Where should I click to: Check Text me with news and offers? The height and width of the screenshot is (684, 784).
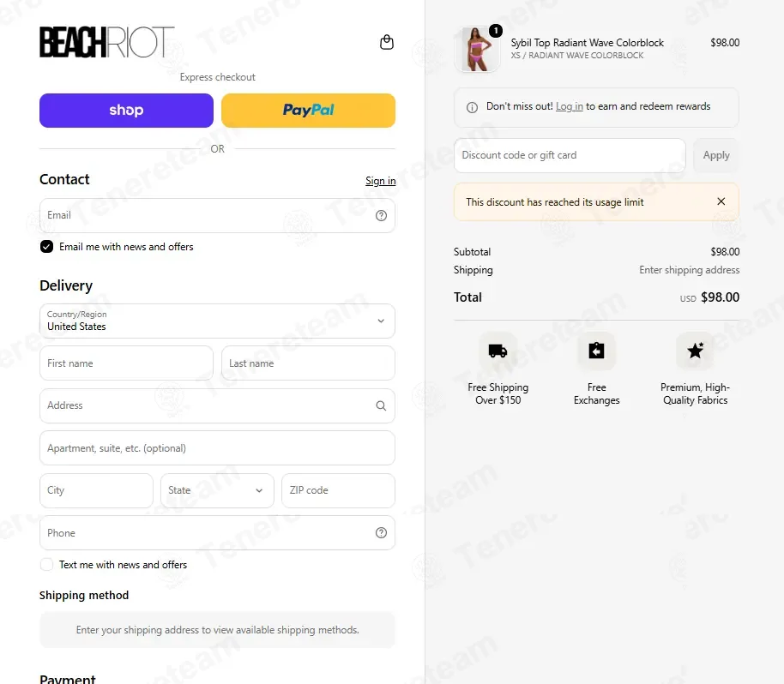pyautogui.click(x=46, y=565)
